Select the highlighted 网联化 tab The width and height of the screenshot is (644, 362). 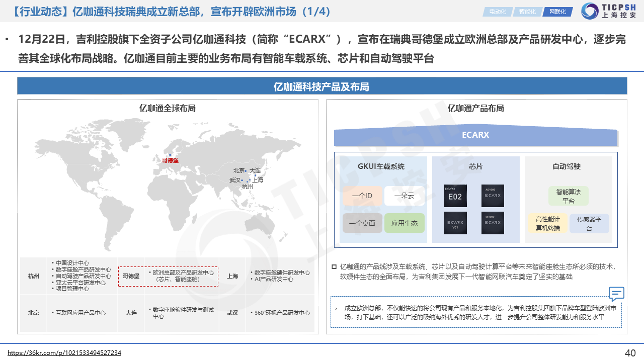point(557,12)
